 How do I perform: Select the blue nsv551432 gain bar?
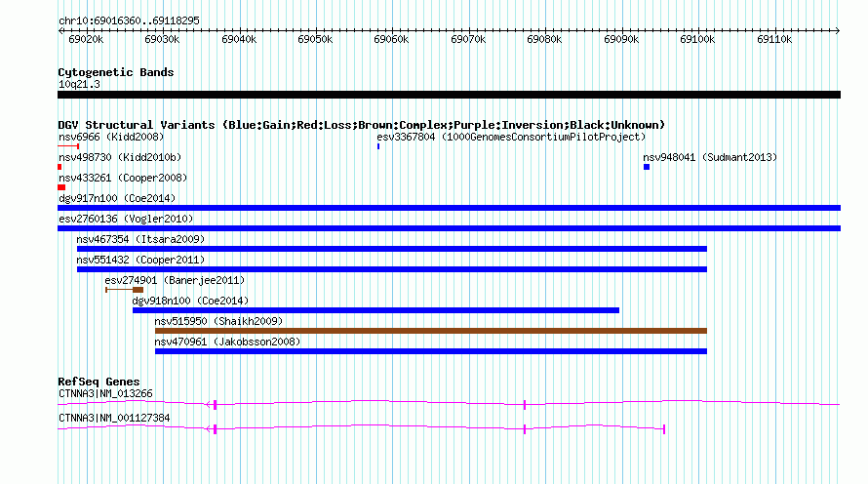(x=392, y=269)
